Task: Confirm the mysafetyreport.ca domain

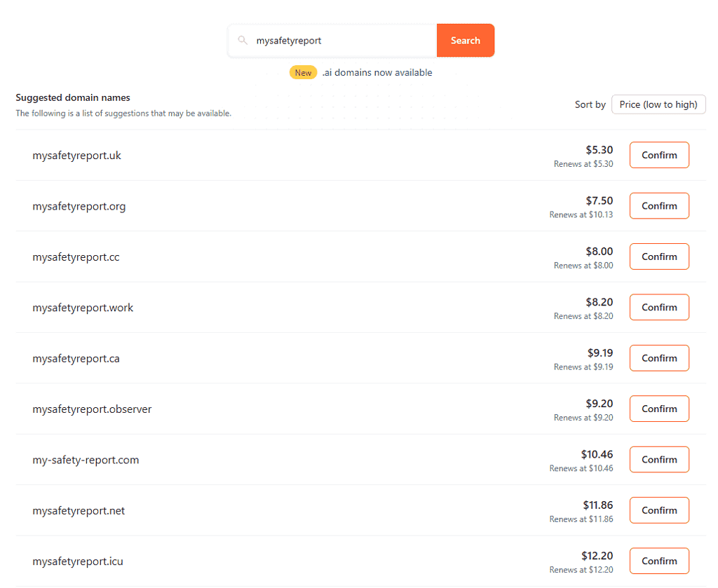Action: [658, 358]
